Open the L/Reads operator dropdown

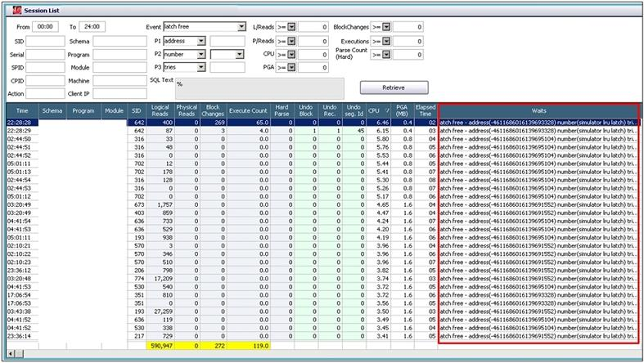click(291, 27)
